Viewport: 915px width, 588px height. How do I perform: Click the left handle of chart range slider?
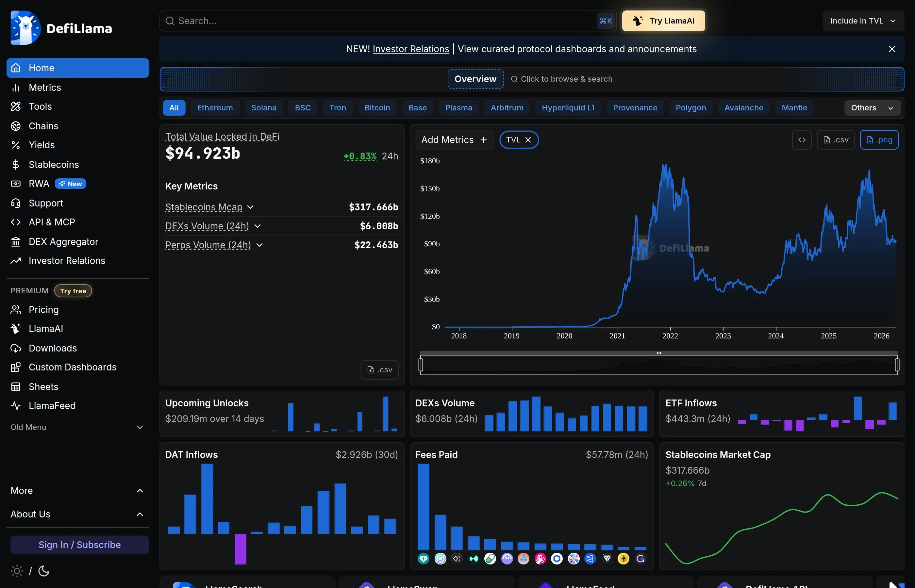(x=421, y=365)
